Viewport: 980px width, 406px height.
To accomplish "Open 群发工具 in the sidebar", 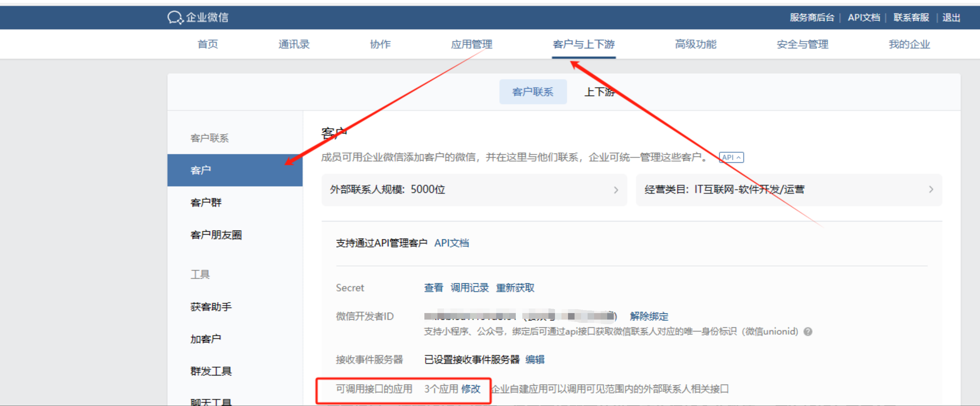I will (x=211, y=371).
